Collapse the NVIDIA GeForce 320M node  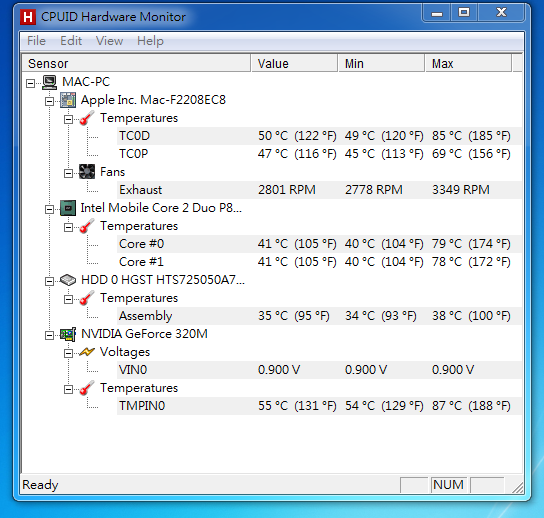49,335
